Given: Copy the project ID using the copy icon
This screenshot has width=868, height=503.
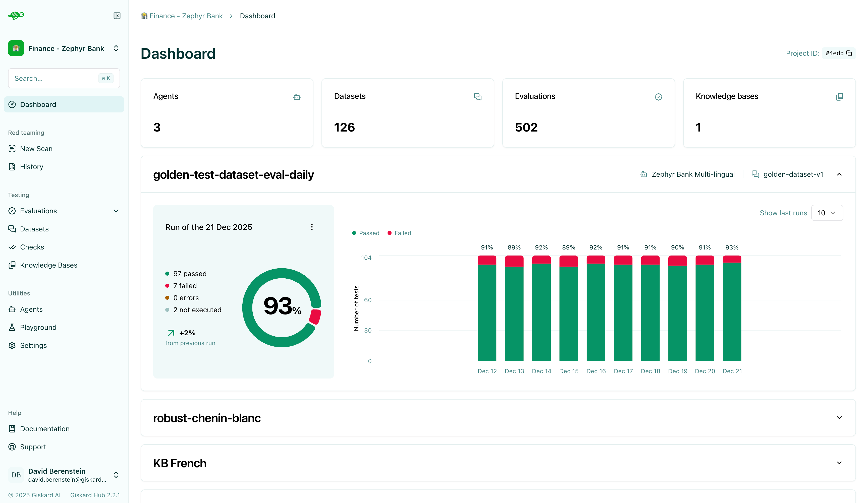Looking at the screenshot, I should click(850, 53).
